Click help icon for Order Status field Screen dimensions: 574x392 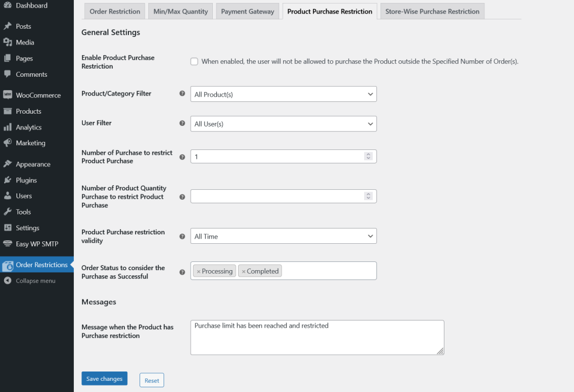click(x=182, y=272)
